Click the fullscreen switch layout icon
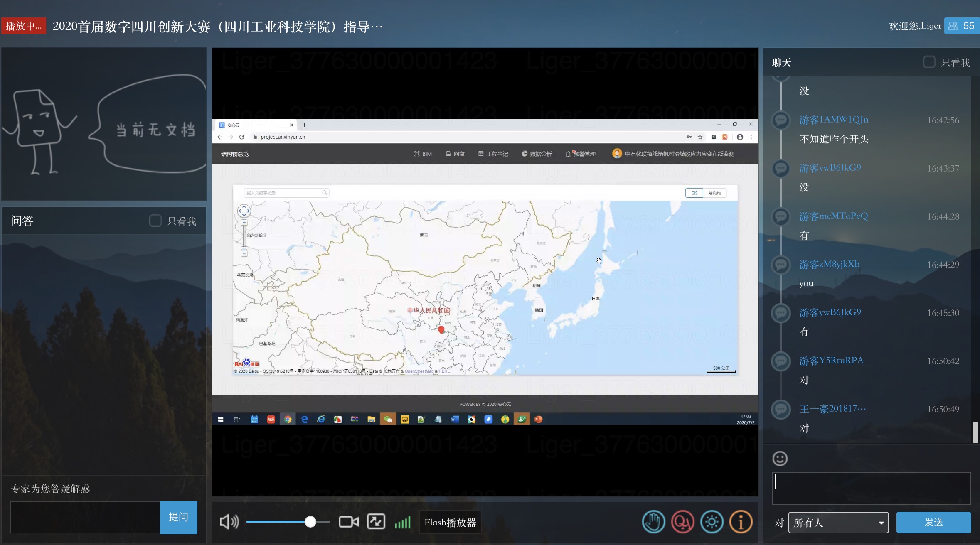The height and width of the screenshot is (545, 980). (x=376, y=522)
